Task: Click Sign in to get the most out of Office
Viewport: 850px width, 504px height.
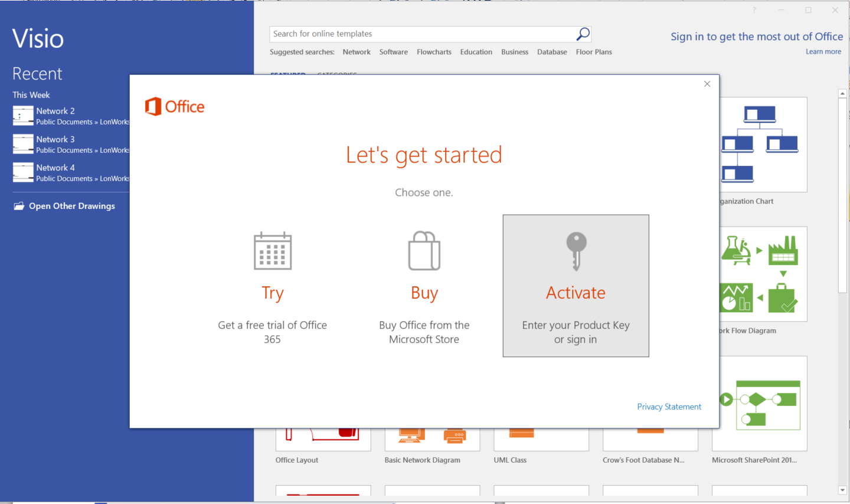Action: click(x=757, y=37)
